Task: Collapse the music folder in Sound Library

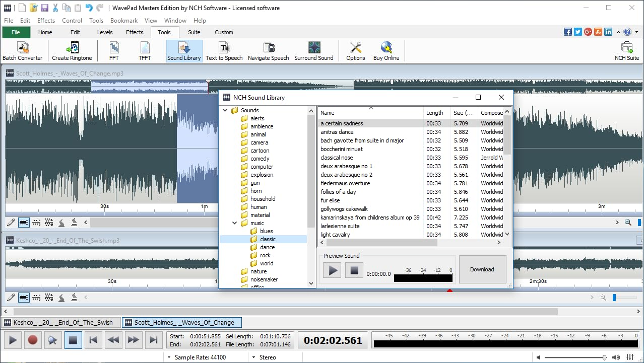Action: click(x=234, y=223)
